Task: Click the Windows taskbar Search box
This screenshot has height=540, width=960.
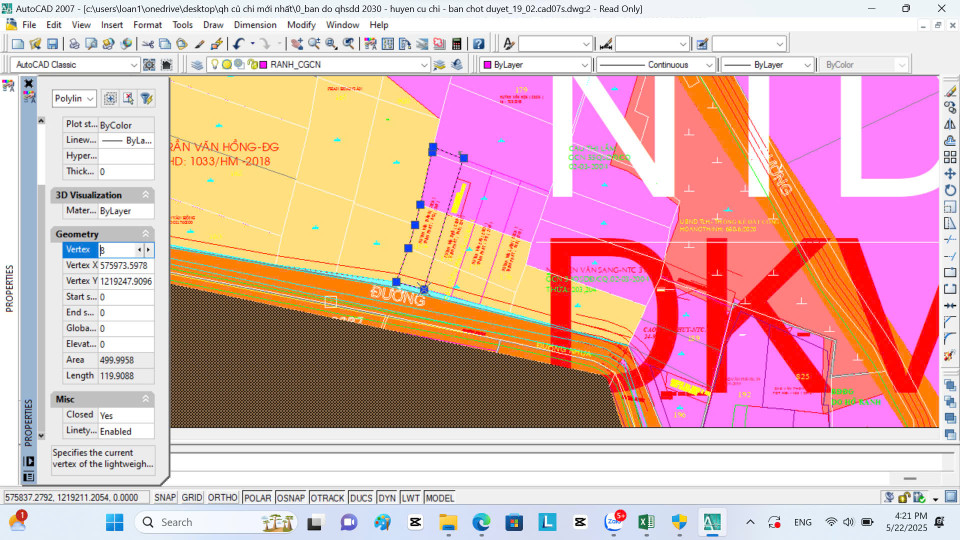Action: (x=216, y=522)
